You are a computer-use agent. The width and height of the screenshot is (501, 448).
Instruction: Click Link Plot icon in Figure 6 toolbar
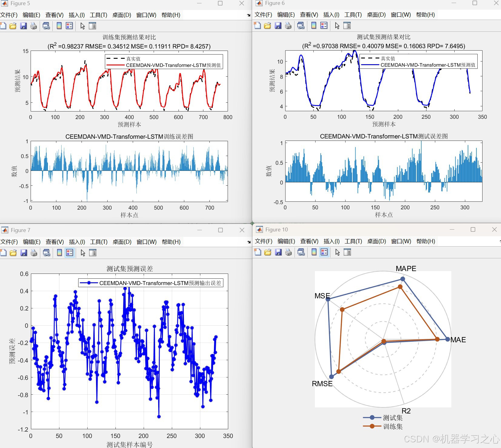pos(301,25)
